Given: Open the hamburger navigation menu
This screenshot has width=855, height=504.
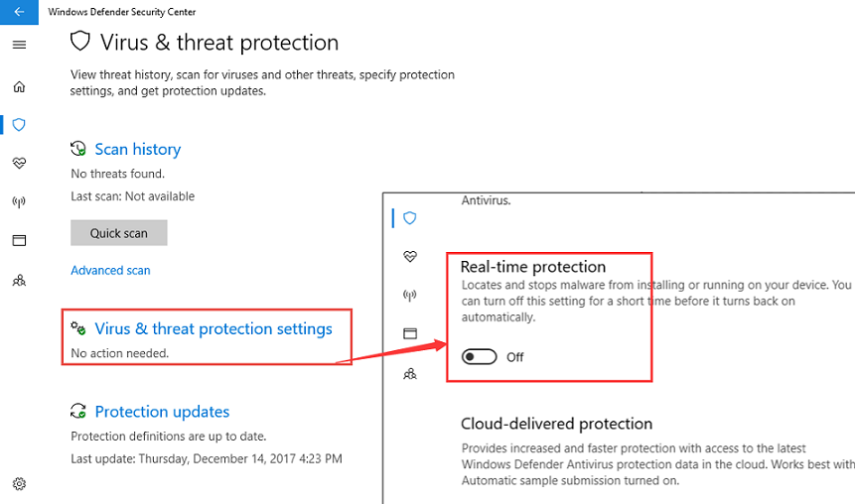Looking at the screenshot, I should coord(19,45).
